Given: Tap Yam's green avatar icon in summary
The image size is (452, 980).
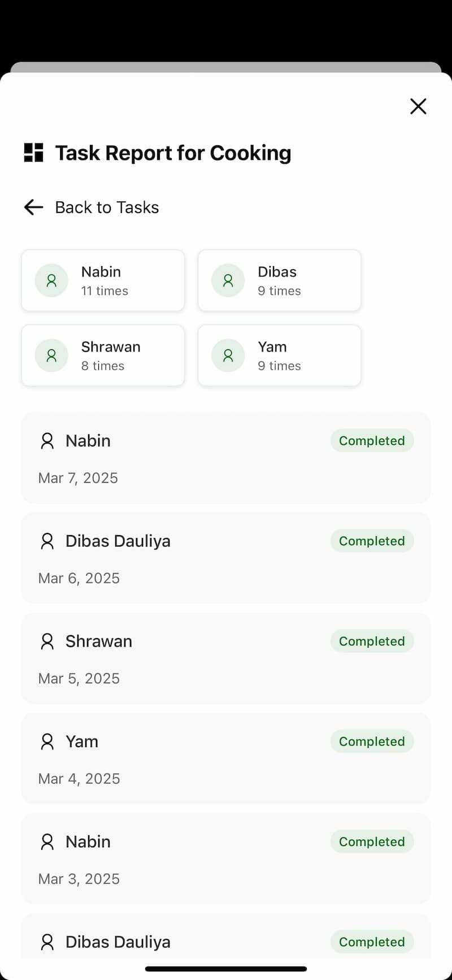Looking at the screenshot, I should (x=228, y=355).
